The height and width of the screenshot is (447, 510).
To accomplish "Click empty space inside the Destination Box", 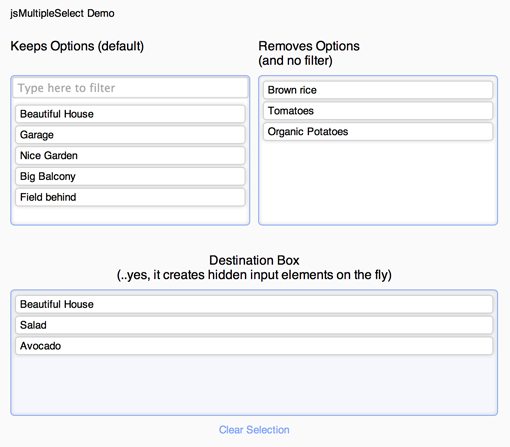I will (254, 385).
